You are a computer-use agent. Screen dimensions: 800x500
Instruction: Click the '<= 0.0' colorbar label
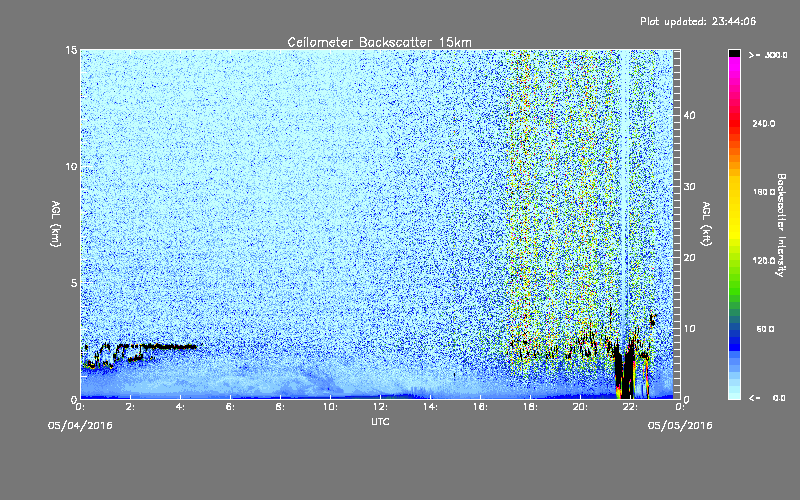[x=767, y=398]
